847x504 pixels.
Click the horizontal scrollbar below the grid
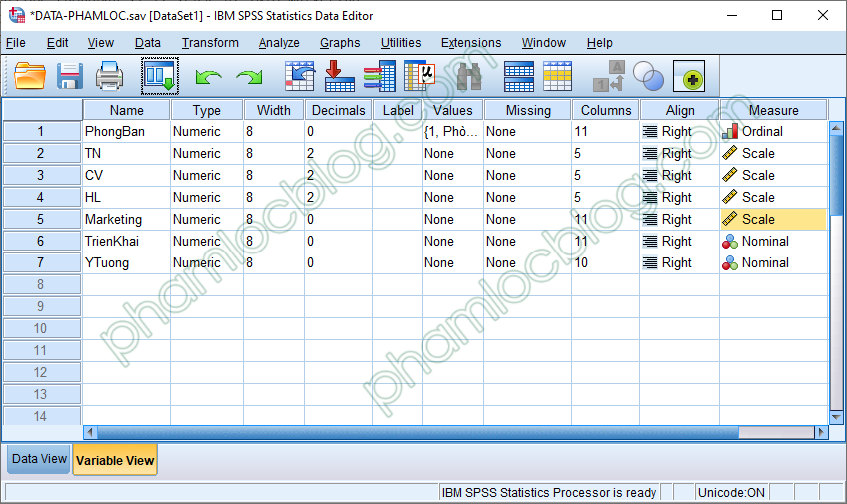point(449,433)
